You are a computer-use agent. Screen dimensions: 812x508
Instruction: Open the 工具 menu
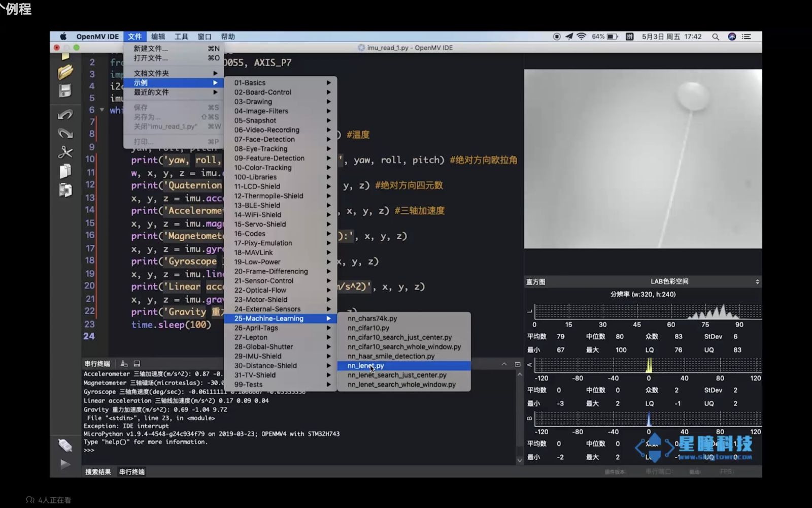(x=181, y=37)
